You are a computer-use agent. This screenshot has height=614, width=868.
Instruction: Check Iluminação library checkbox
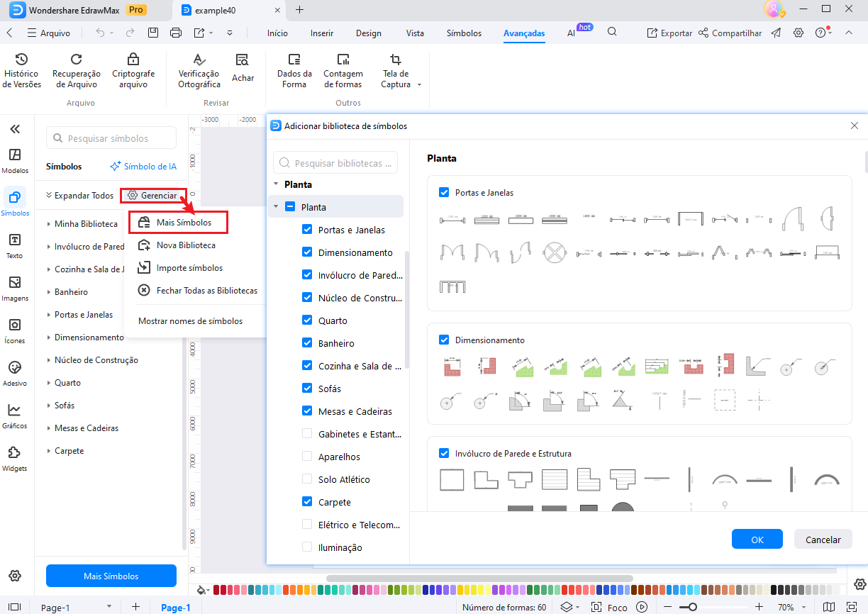[x=307, y=547]
